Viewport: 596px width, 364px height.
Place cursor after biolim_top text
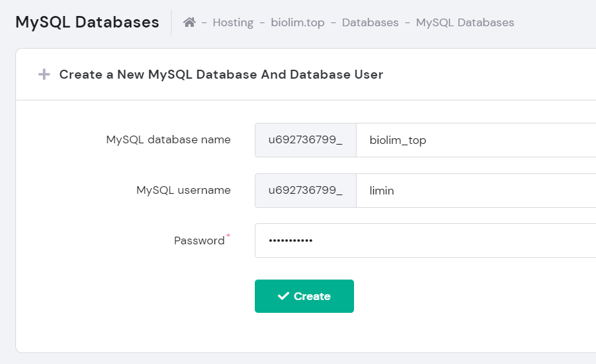pyautogui.click(x=427, y=140)
